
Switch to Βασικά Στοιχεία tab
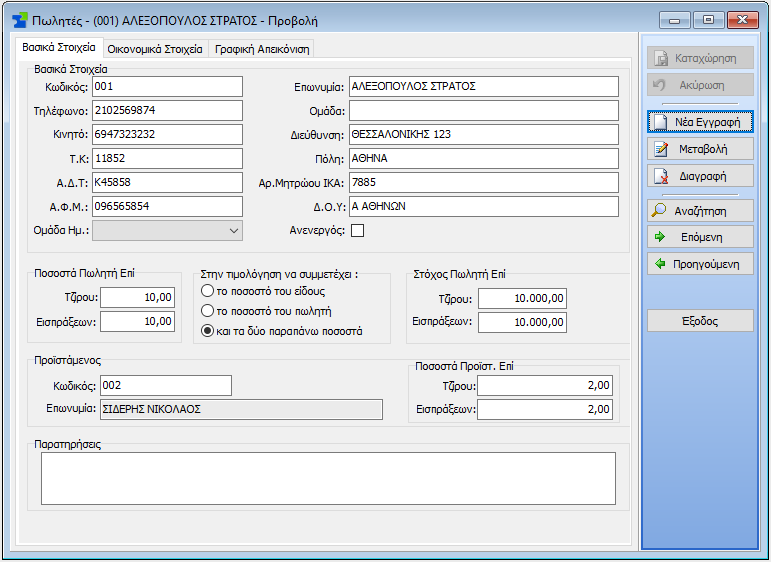(59, 48)
